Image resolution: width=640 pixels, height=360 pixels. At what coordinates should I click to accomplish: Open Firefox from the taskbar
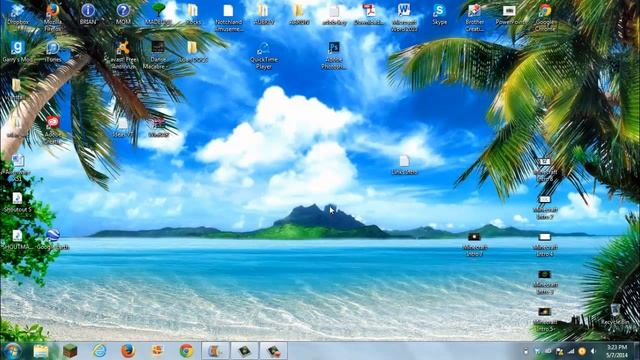[128, 351]
